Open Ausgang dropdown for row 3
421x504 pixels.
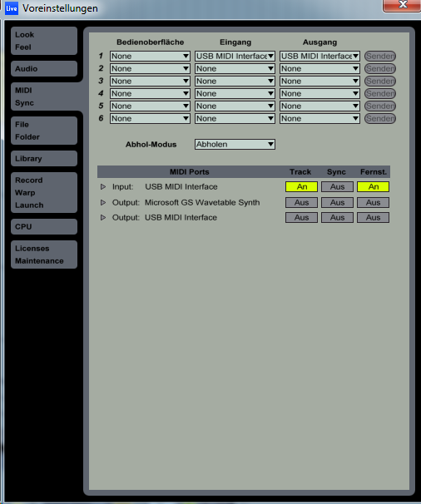coord(319,81)
